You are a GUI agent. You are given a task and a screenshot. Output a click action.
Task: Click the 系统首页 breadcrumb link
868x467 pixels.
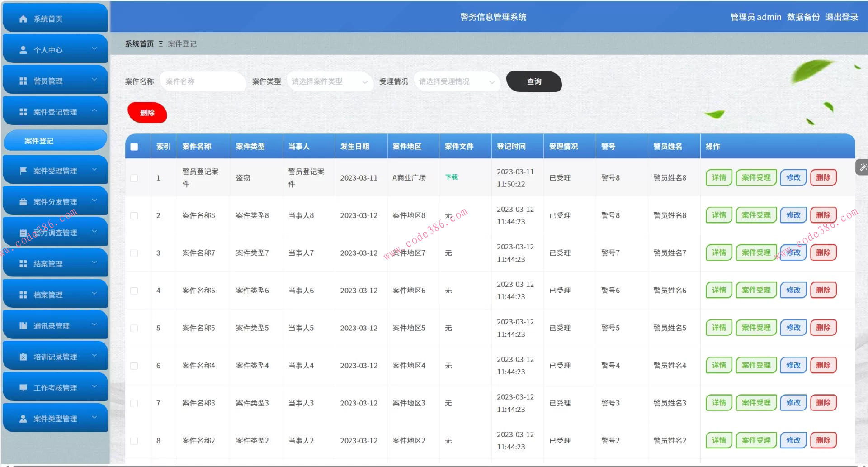pyautogui.click(x=138, y=43)
